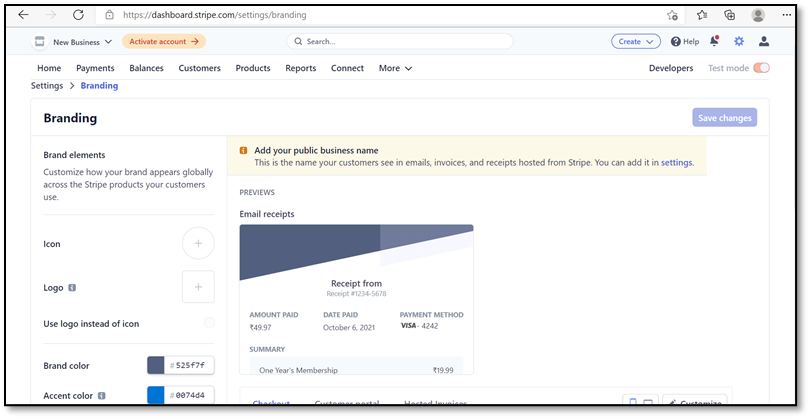The height and width of the screenshot is (419, 810).
Task: Upload a logo via plus box
Action: (198, 287)
